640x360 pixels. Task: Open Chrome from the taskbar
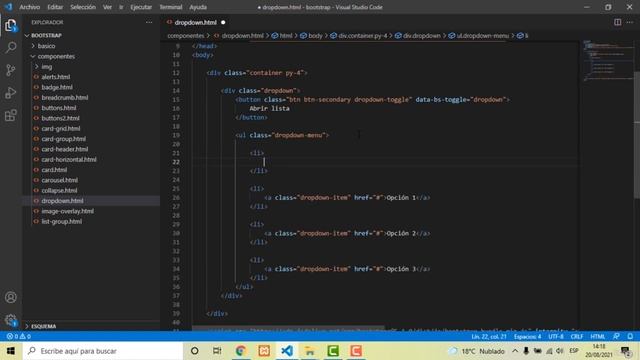240,351
